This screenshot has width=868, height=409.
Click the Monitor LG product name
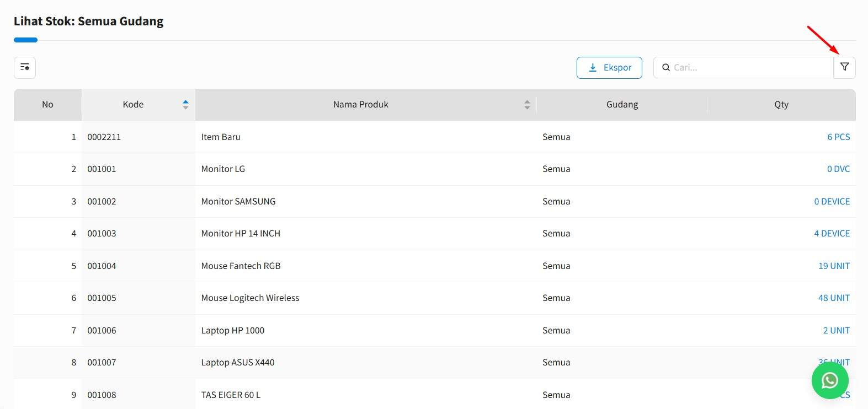pyautogui.click(x=223, y=169)
